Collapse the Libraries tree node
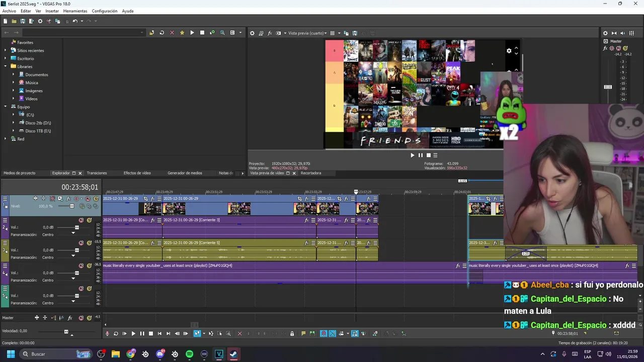Viewport: 644px width, 362px height. click(x=6, y=66)
